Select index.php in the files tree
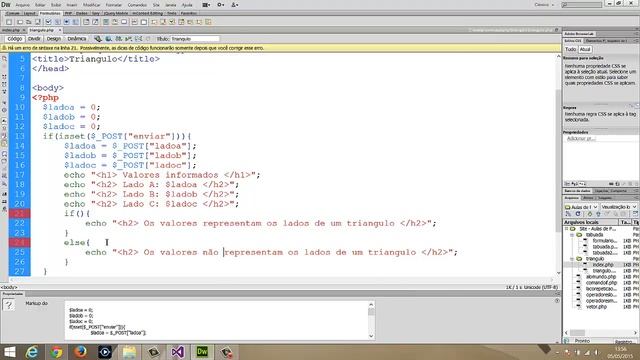This screenshot has height=360, width=640. click(x=602, y=265)
